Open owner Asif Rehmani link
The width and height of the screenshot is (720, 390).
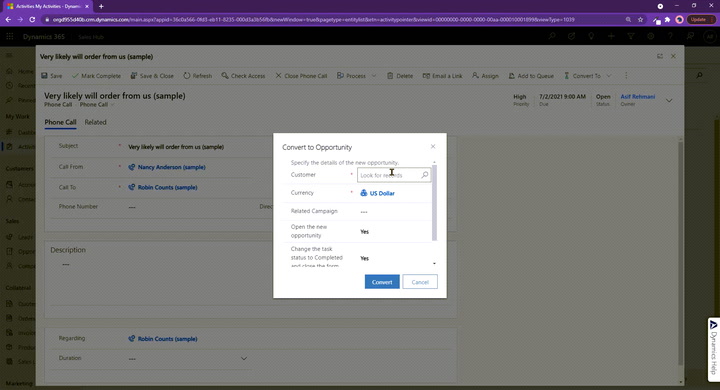pyautogui.click(x=638, y=96)
